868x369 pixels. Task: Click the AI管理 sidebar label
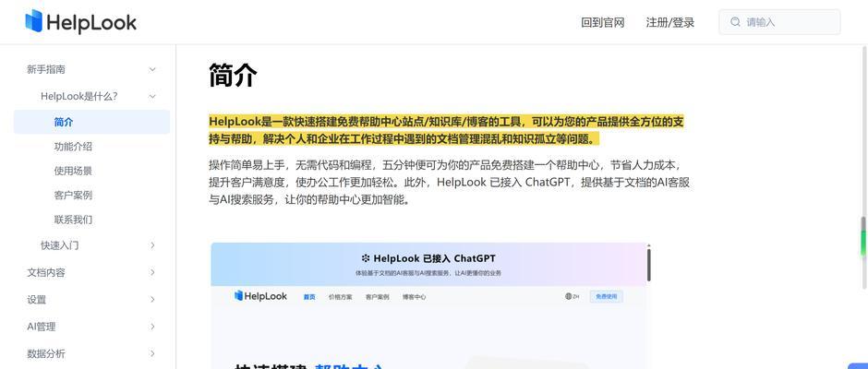click(x=42, y=327)
